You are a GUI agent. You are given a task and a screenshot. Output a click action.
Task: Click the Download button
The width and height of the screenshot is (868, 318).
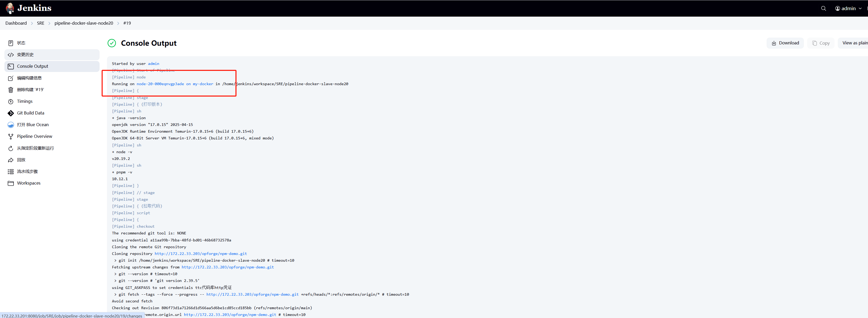tap(785, 43)
